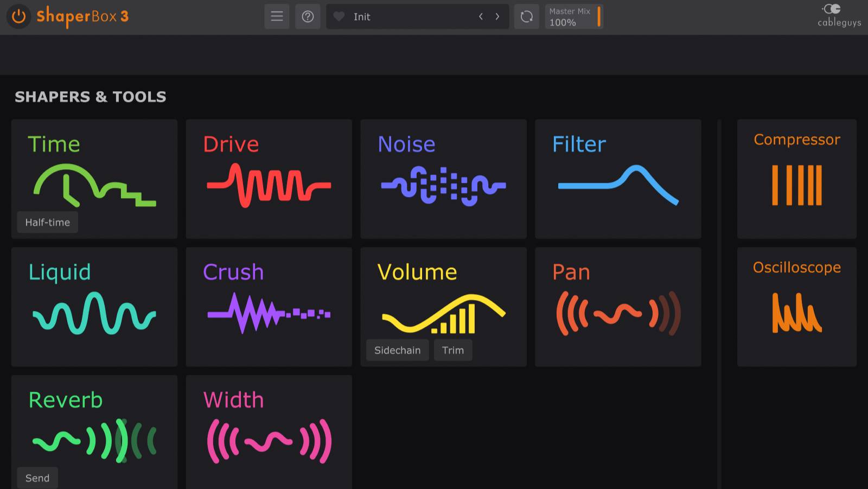Open the hamburger menu
The image size is (868, 489).
[277, 16]
